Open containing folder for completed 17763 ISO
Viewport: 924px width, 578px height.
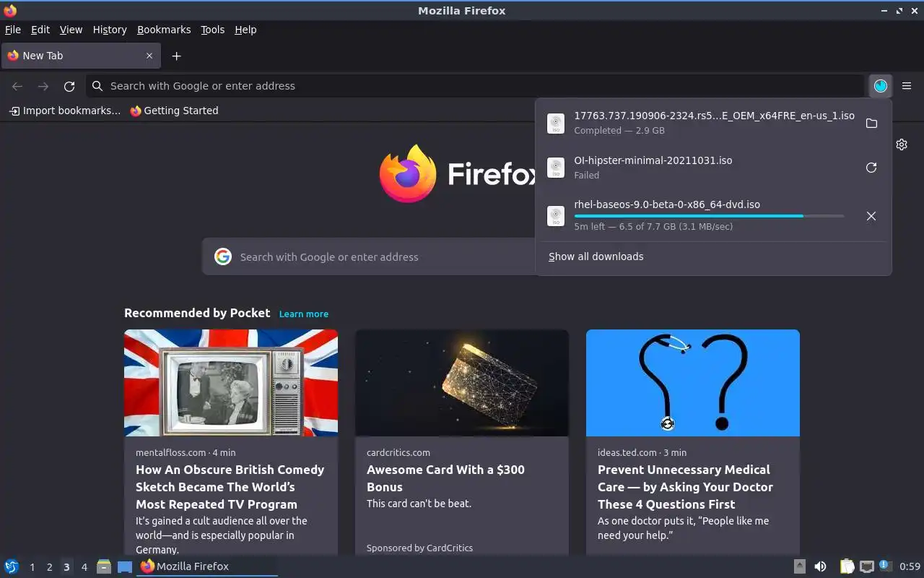(x=871, y=124)
